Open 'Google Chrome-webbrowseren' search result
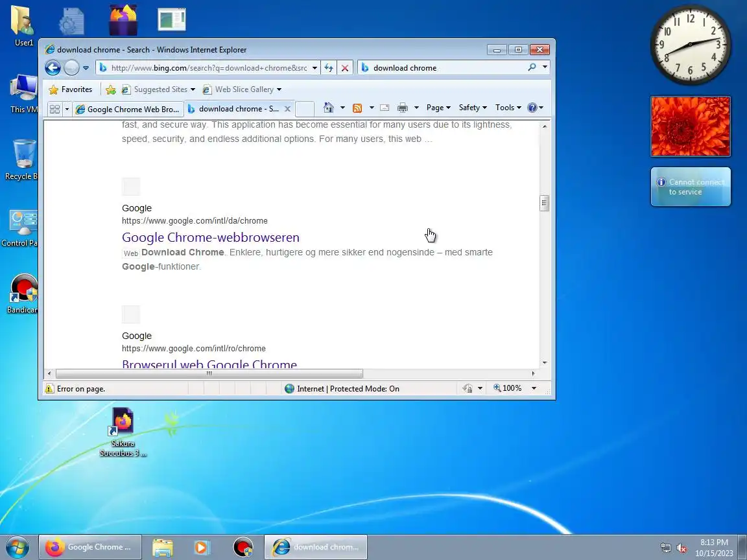Image resolution: width=747 pixels, height=560 pixels. pos(211,237)
